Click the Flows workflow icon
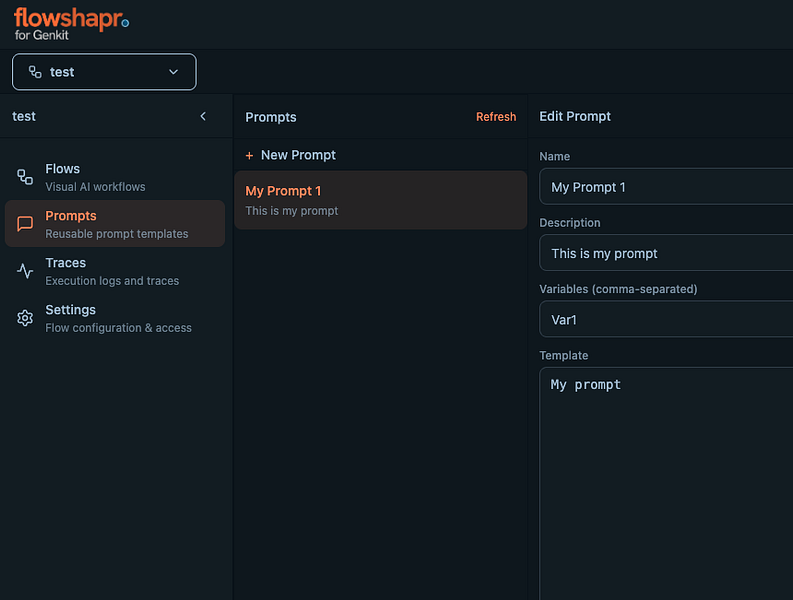793x600 pixels. pyautogui.click(x=25, y=177)
